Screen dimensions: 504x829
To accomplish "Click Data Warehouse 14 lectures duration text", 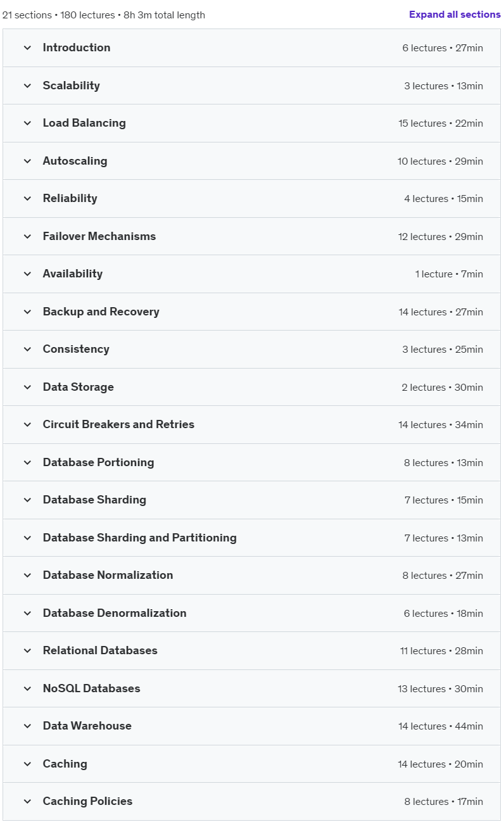I will point(441,726).
